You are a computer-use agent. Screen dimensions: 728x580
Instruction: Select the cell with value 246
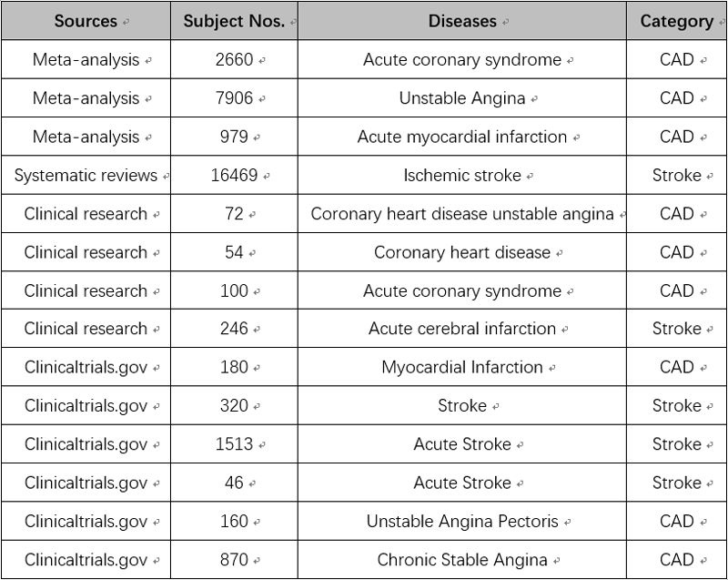tap(235, 329)
